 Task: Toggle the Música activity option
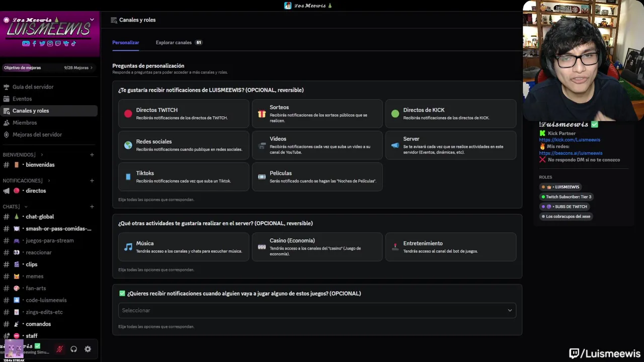point(184,247)
